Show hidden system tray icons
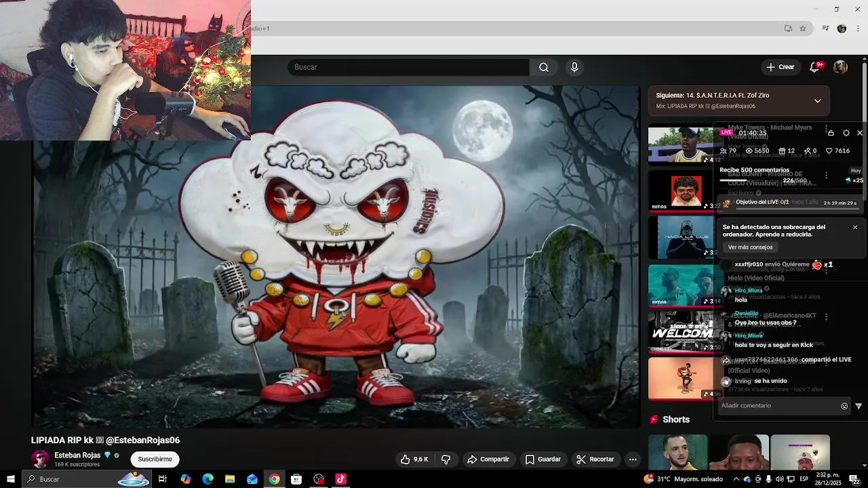 click(736, 479)
